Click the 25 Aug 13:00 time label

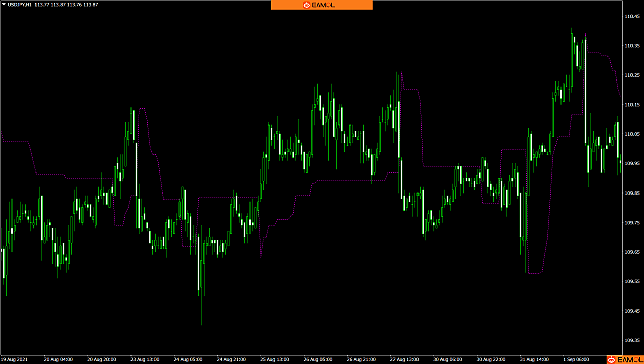point(275,359)
